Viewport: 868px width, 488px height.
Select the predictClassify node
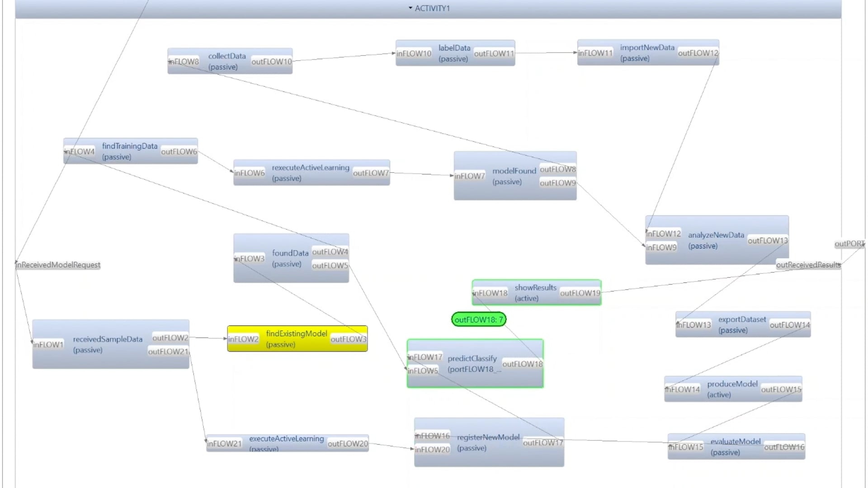(472, 358)
